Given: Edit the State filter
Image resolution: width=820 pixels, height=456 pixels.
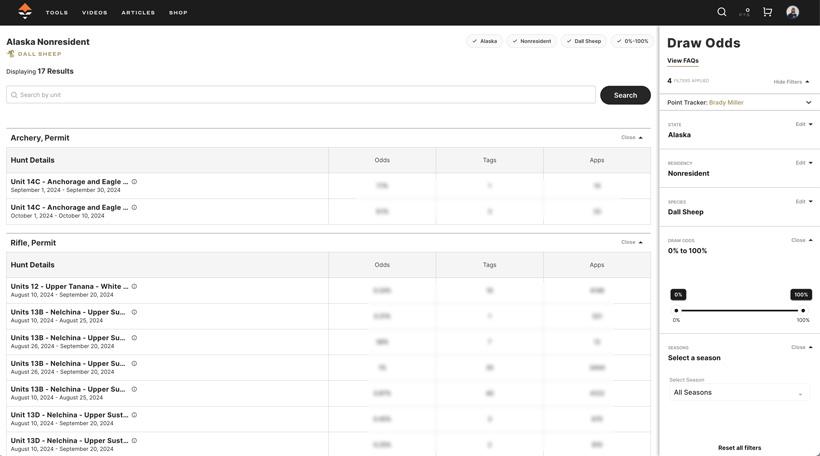Looking at the screenshot, I should [x=804, y=124].
